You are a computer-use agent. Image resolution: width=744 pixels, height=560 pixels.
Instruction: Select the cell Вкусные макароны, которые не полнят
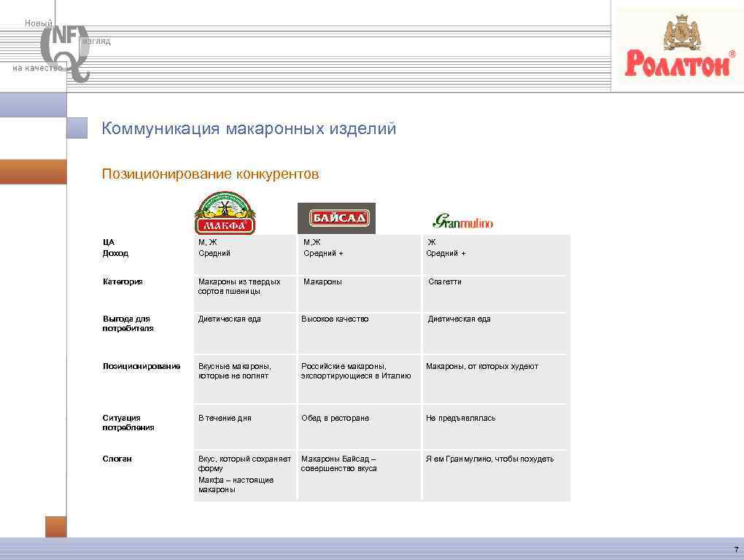(x=234, y=371)
